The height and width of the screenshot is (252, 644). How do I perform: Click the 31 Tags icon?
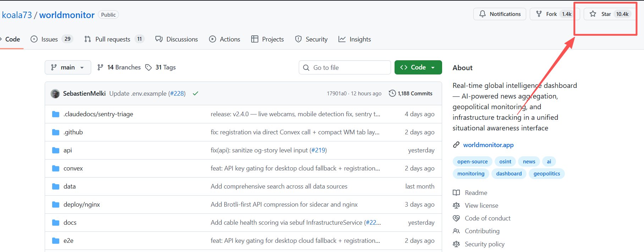coord(149,67)
